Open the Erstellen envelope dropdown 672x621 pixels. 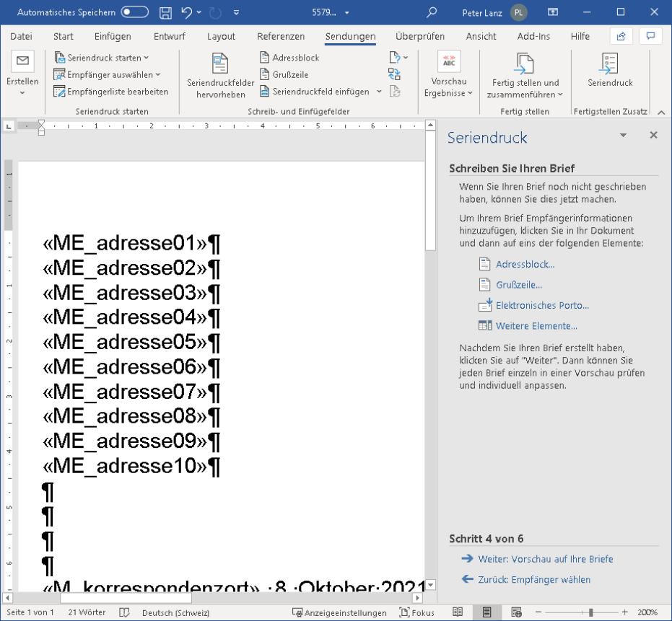(x=22, y=74)
